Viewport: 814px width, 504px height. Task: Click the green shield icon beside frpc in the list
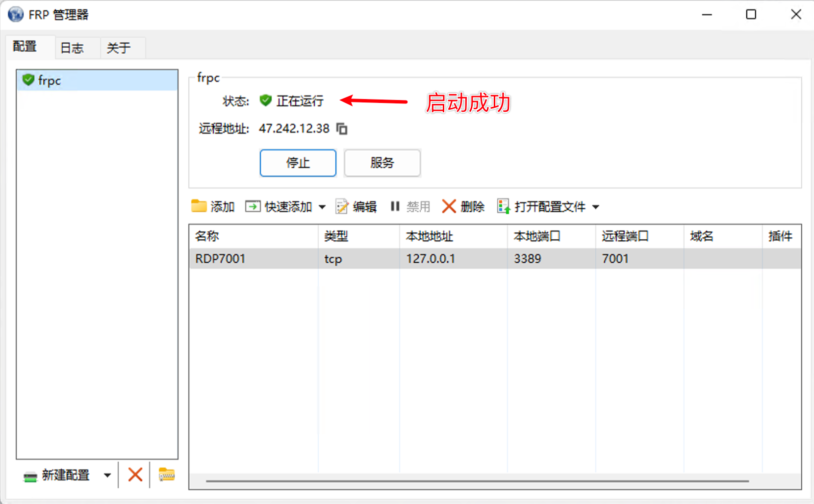click(28, 79)
